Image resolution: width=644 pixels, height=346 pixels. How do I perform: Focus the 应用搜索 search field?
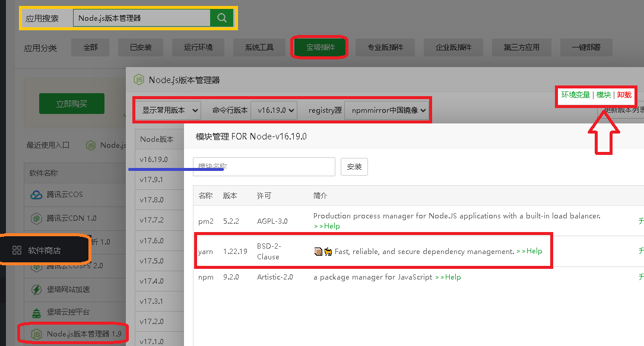tap(142, 18)
